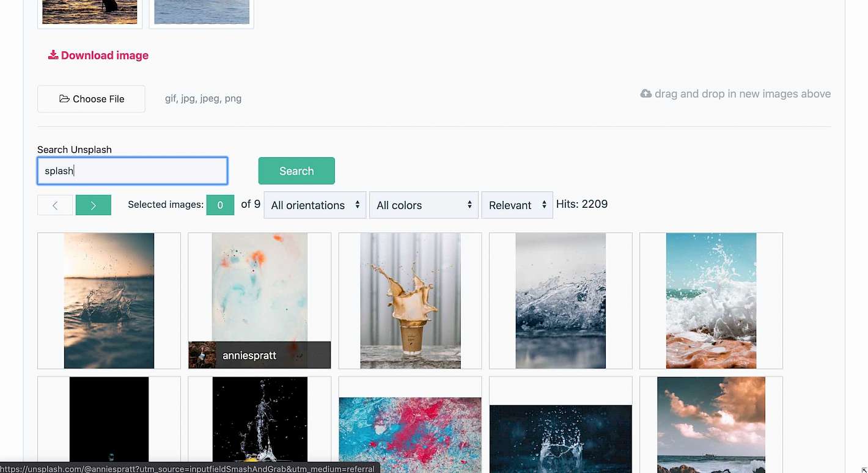This screenshot has width=868, height=473.
Task: Open the anniespratt author link
Action: 249,355
